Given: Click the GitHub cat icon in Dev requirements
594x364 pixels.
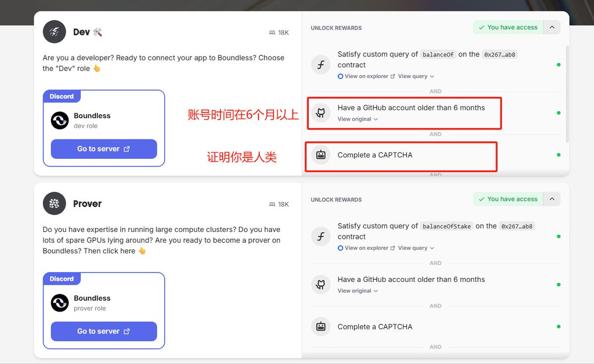Looking at the screenshot, I should coord(321,113).
